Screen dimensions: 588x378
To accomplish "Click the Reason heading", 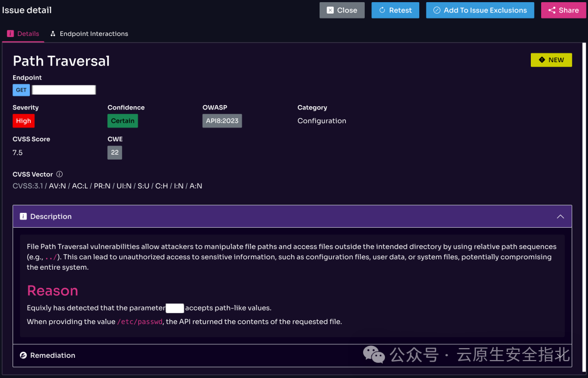I will click(x=52, y=291).
